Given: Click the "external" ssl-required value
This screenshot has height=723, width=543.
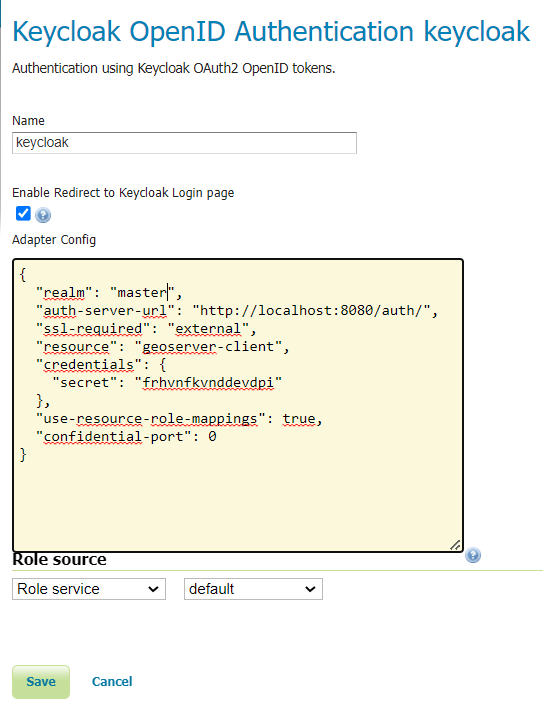Looking at the screenshot, I should 208,329.
